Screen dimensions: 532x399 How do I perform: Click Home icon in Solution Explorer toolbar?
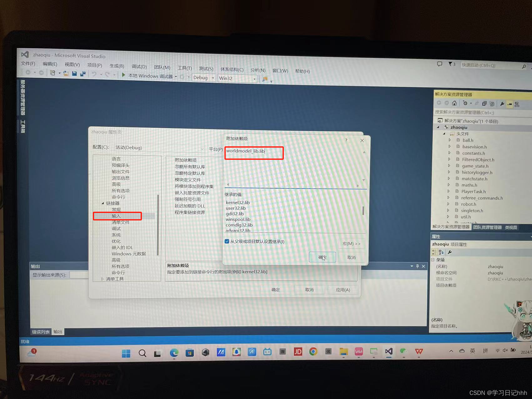(454, 103)
